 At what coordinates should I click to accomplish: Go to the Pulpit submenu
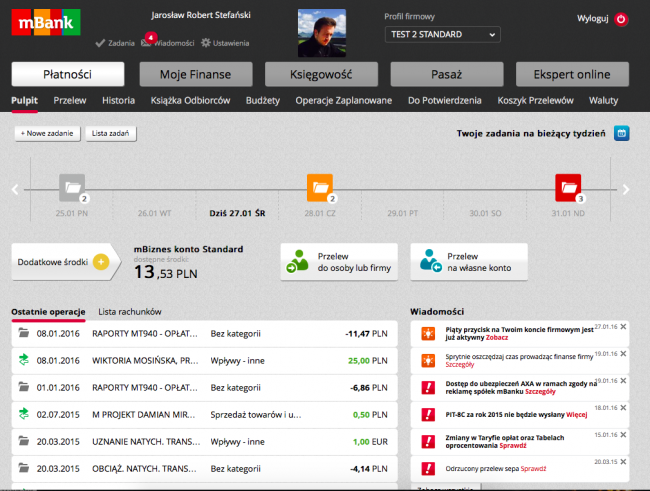pyautogui.click(x=24, y=100)
